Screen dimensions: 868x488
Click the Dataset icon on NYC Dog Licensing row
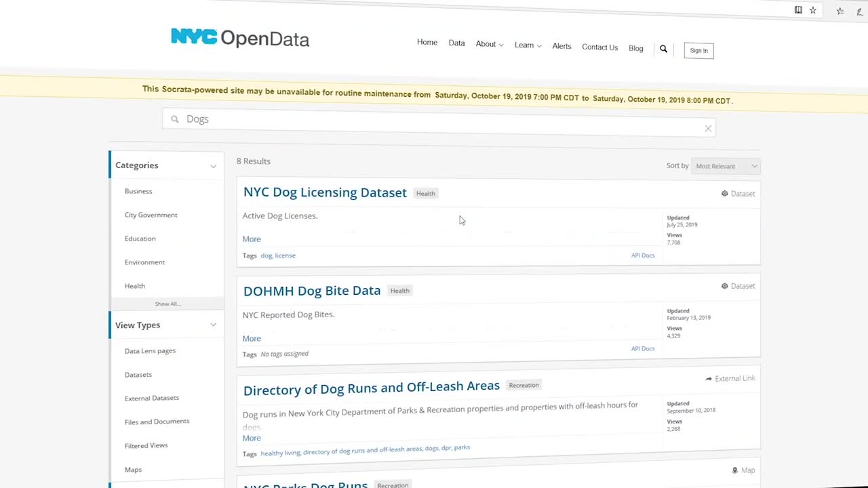724,193
